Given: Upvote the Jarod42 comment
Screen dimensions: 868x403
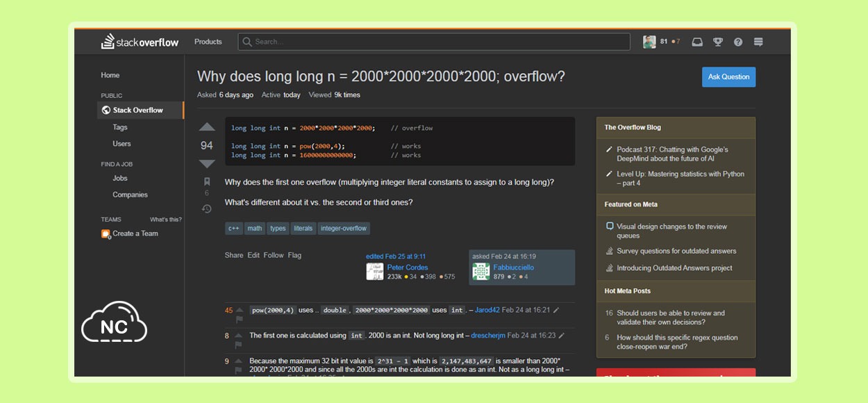Looking at the screenshot, I should (x=240, y=310).
